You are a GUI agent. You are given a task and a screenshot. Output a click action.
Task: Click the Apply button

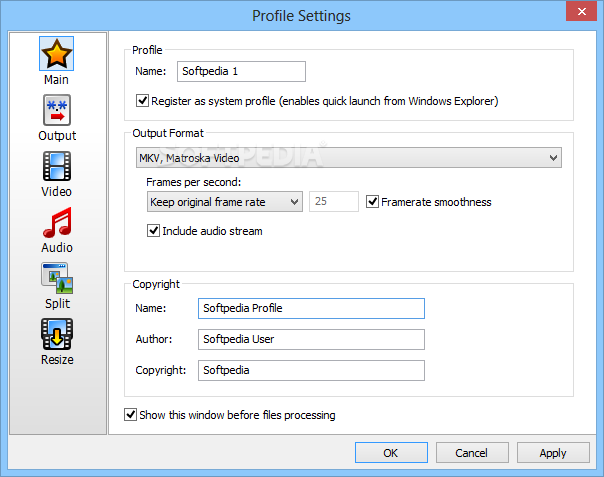(x=553, y=453)
